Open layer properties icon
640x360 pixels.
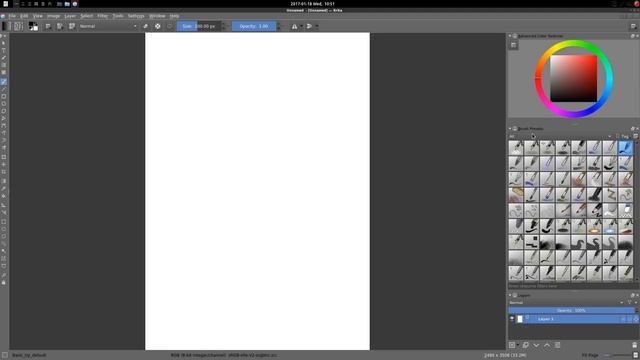click(x=558, y=345)
